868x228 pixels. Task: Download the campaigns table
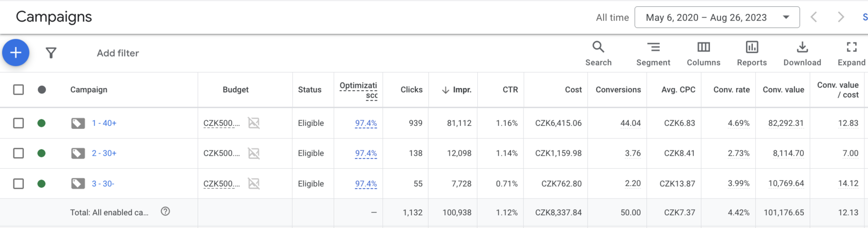802,54
